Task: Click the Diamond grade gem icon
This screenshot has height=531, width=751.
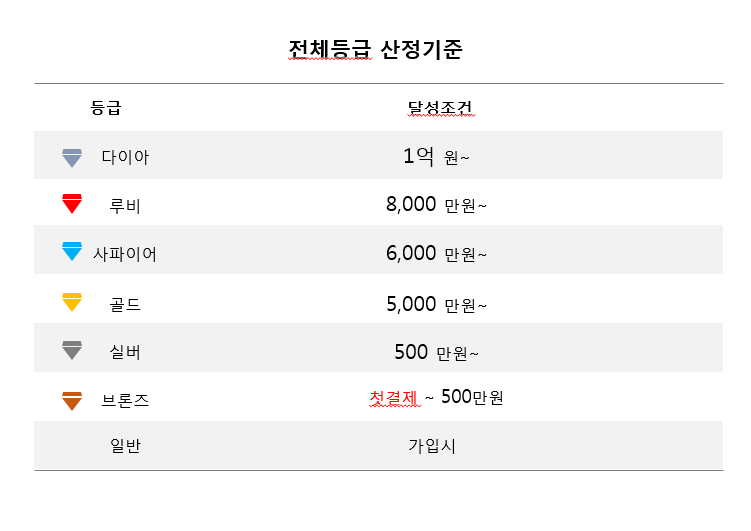Action: pos(72,158)
